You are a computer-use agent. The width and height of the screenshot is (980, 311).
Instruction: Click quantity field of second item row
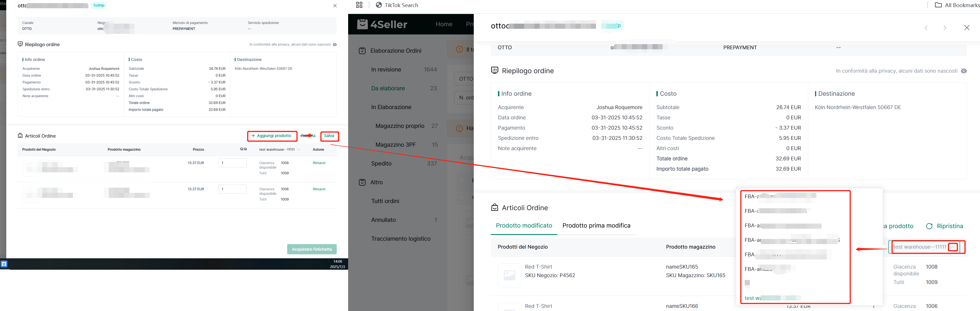tap(232, 189)
